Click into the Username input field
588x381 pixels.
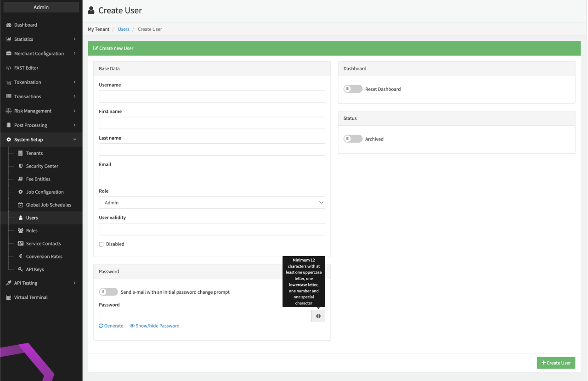pos(212,96)
